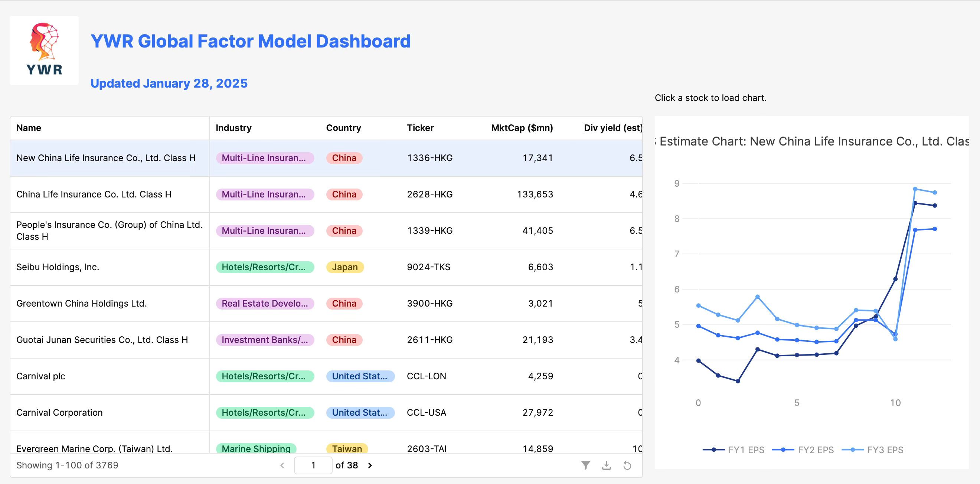
Task: Click the Taiwan country tag
Action: (x=347, y=448)
